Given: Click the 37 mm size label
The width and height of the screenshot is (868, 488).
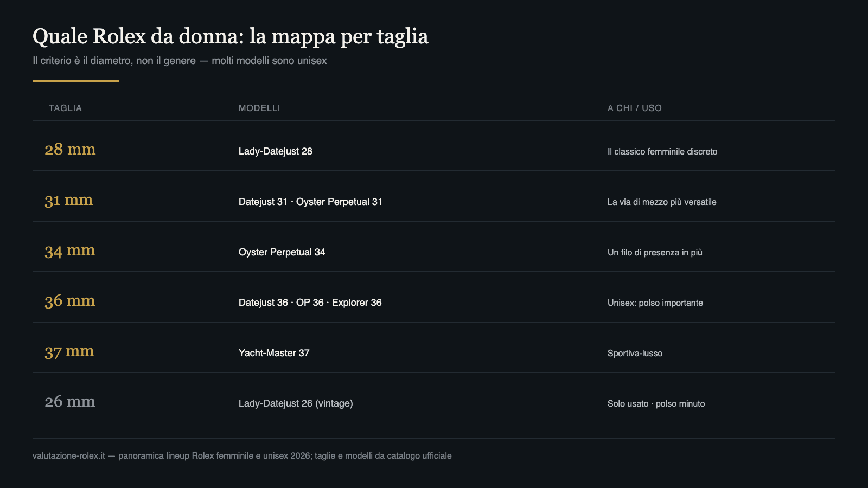Looking at the screenshot, I should tap(69, 351).
